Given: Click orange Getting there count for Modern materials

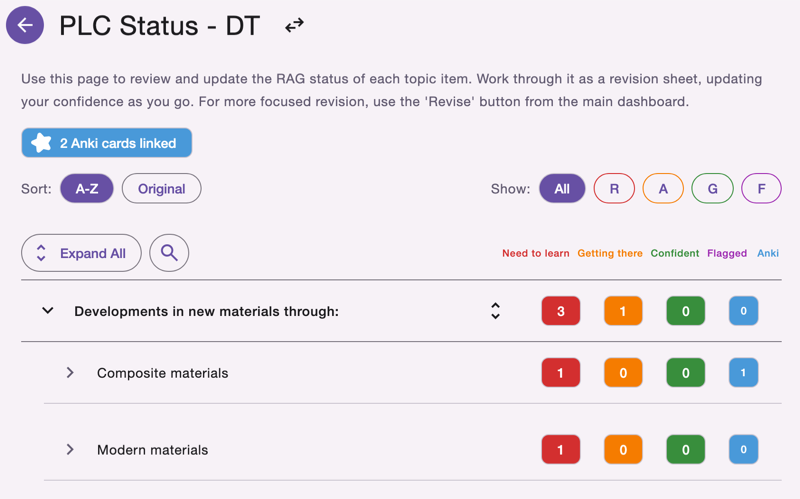Looking at the screenshot, I should (x=623, y=450).
